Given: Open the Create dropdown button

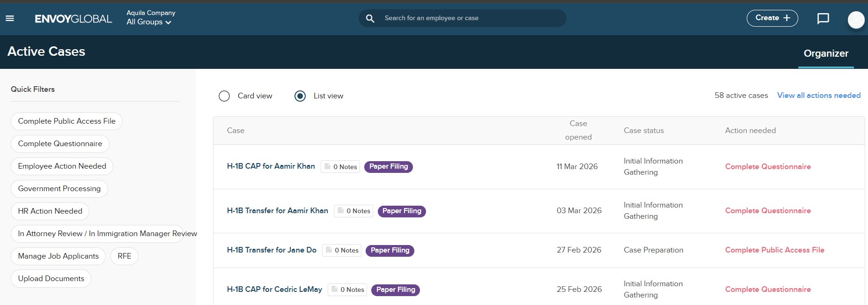Looking at the screenshot, I should (772, 18).
